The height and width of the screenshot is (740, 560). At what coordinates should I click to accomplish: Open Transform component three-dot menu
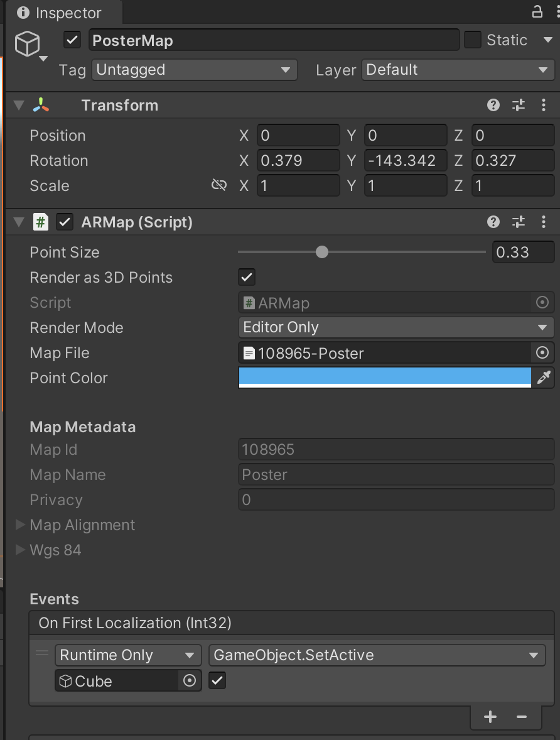point(544,105)
